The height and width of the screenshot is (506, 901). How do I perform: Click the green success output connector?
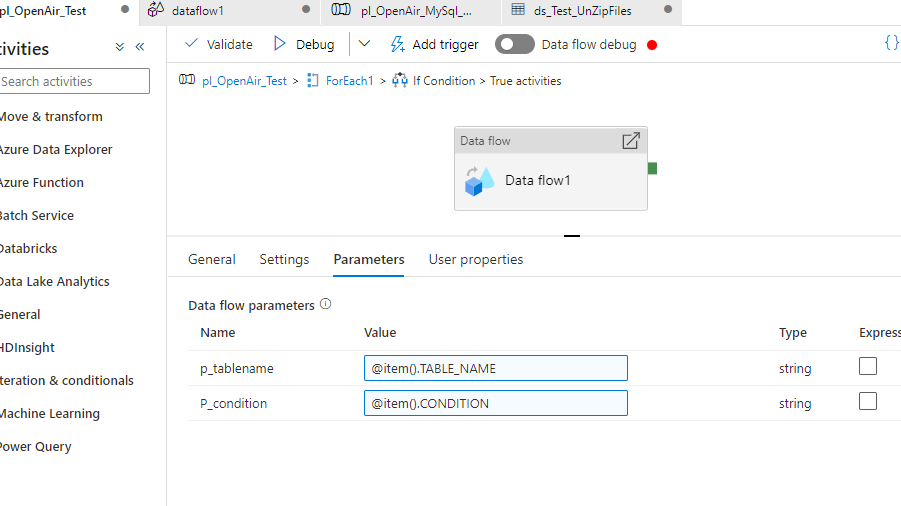click(652, 168)
